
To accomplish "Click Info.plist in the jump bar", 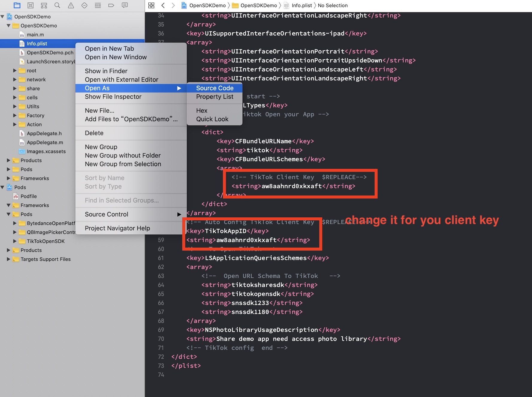I will click(301, 5).
